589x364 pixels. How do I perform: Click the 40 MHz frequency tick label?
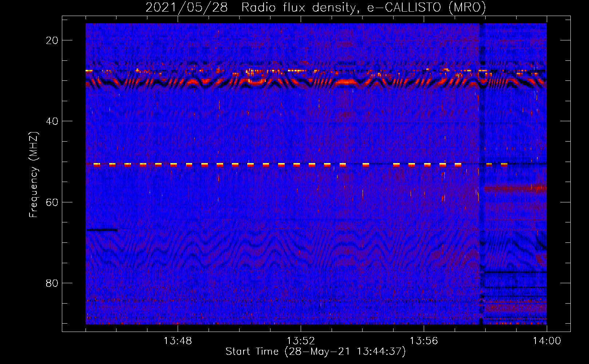[52, 121]
